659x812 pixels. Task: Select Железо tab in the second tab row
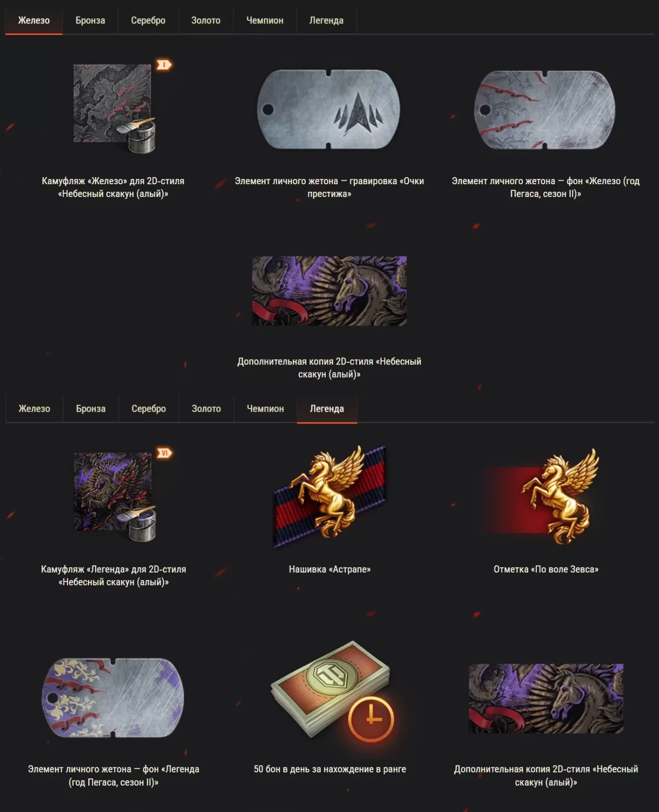(x=34, y=409)
